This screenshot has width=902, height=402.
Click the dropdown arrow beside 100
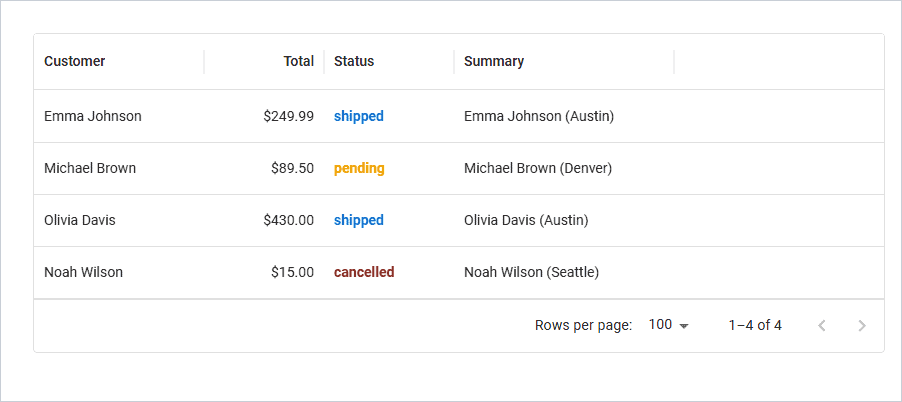point(683,326)
